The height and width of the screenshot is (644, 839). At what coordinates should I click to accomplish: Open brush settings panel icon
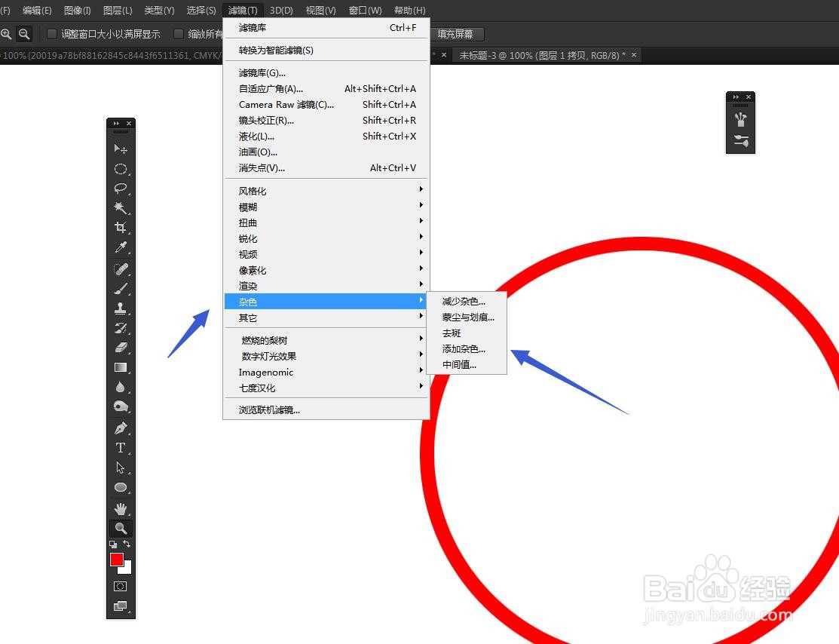pos(740,141)
